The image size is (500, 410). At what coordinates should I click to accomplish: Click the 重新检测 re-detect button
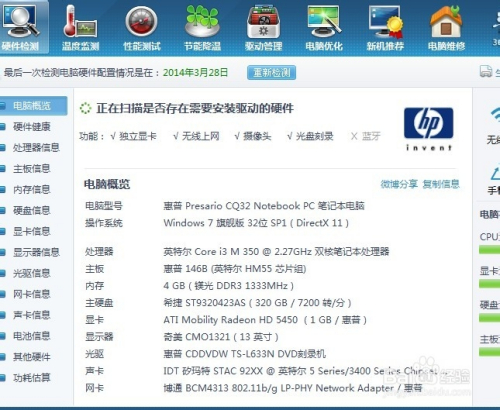point(271,73)
